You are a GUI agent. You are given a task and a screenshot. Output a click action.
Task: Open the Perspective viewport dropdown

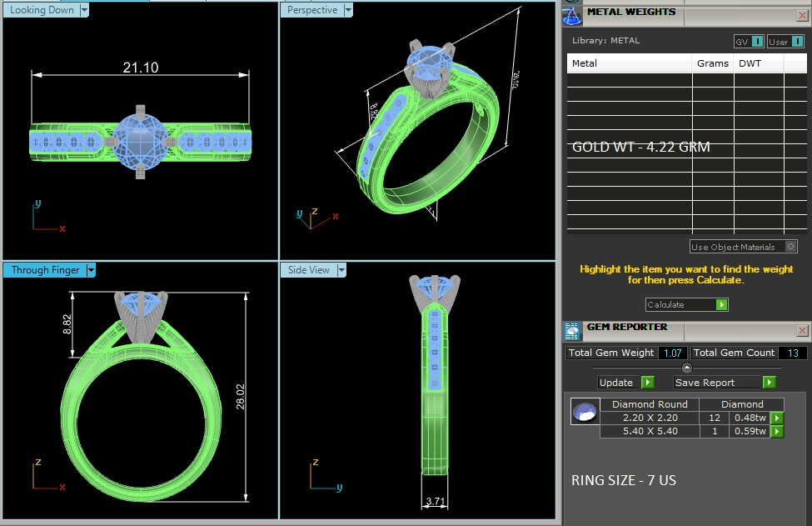click(x=348, y=10)
